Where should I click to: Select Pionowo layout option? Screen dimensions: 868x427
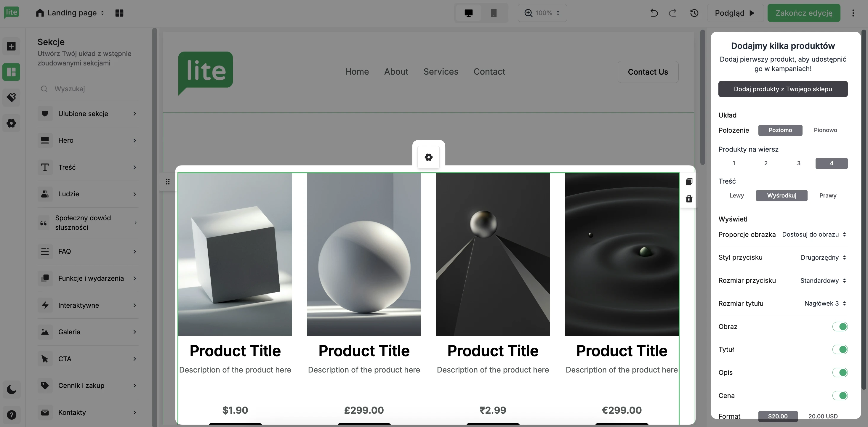coord(825,130)
